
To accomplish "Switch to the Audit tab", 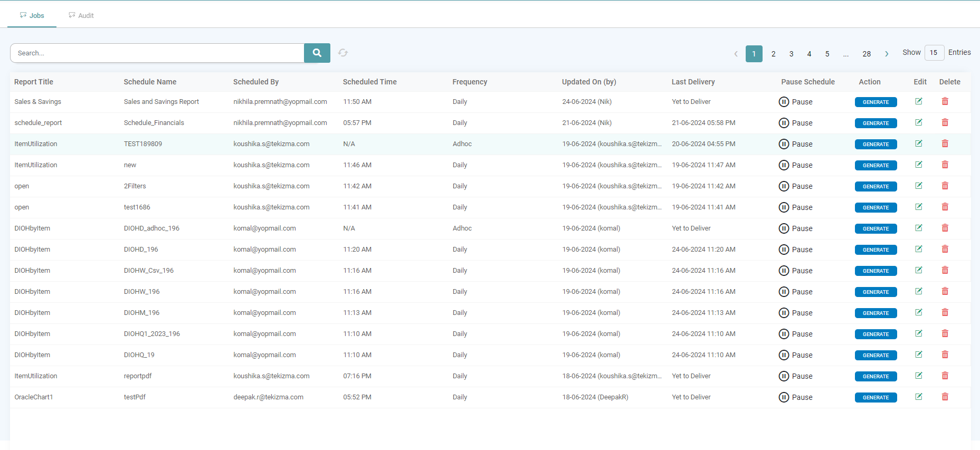I will tap(81, 15).
